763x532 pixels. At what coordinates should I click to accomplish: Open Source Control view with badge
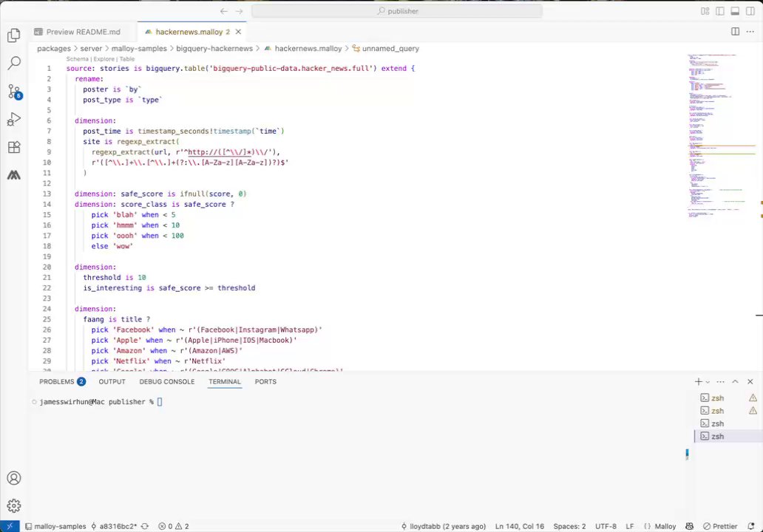(x=15, y=92)
